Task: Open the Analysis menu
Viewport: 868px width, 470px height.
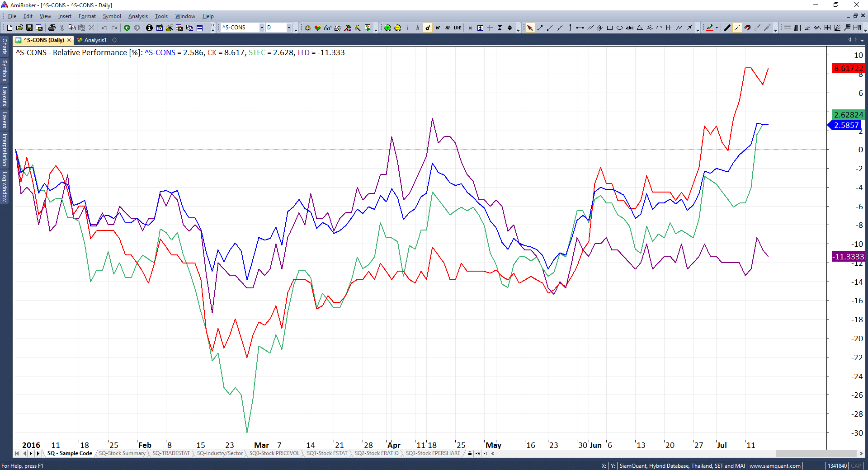Action: tap(138, 16)
